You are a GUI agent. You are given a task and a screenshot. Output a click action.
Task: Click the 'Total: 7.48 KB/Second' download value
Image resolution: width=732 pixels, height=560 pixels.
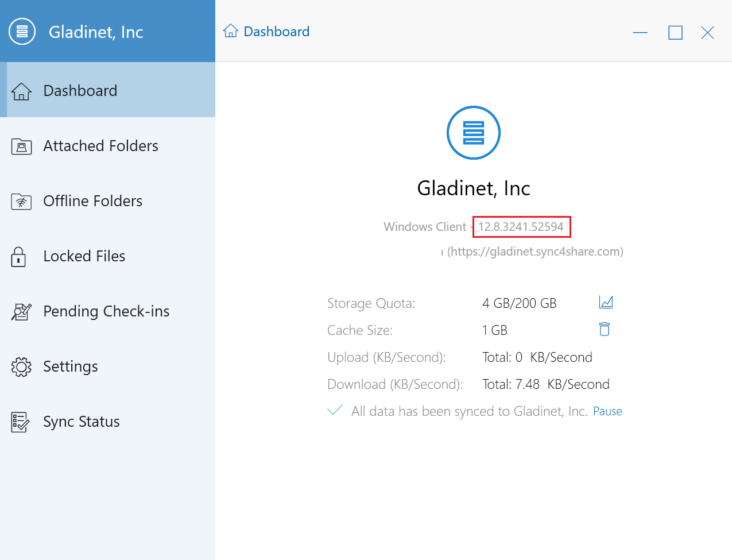pyautogui.click(x=545, y=384)
